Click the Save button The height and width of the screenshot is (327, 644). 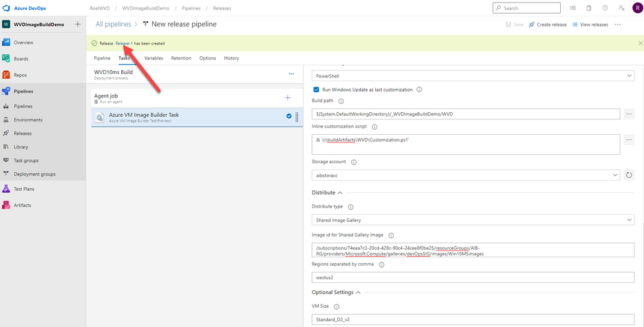coord(514,25)
